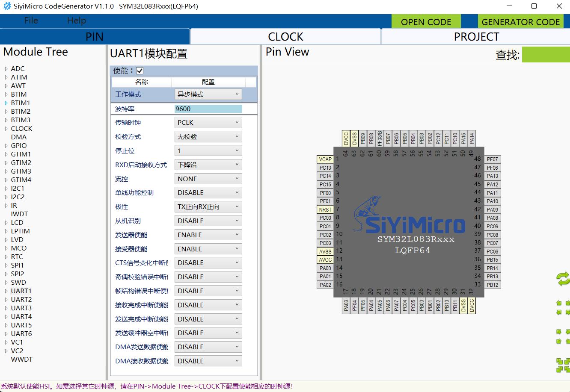
Task: Open the 接收完成中断使能 dropdown
Action: [208, 305]
